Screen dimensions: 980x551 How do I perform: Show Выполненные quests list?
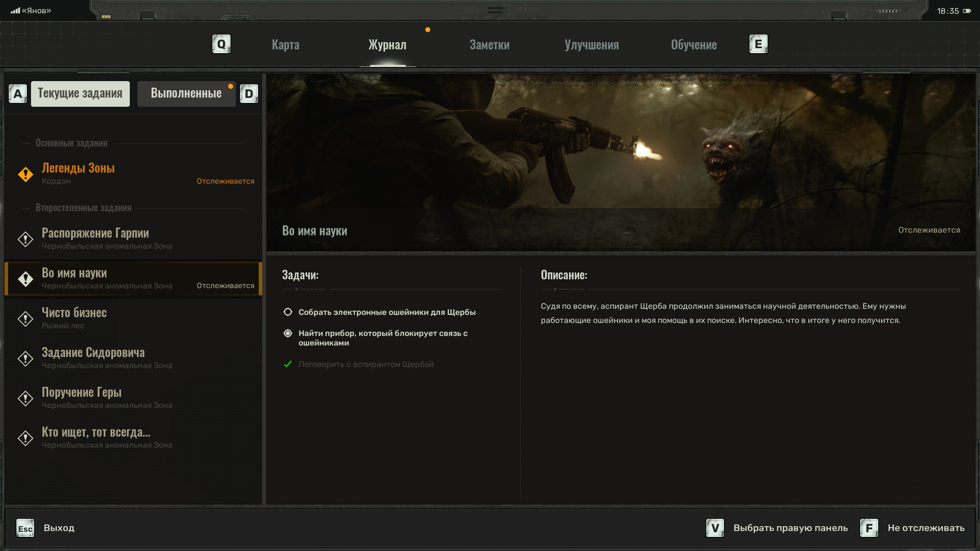(186, 94)
